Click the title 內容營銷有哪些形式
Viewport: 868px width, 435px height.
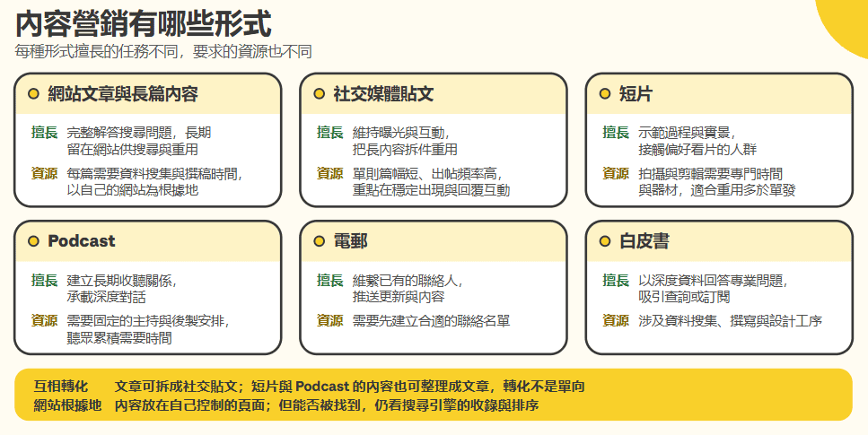(x=143, y=24)
